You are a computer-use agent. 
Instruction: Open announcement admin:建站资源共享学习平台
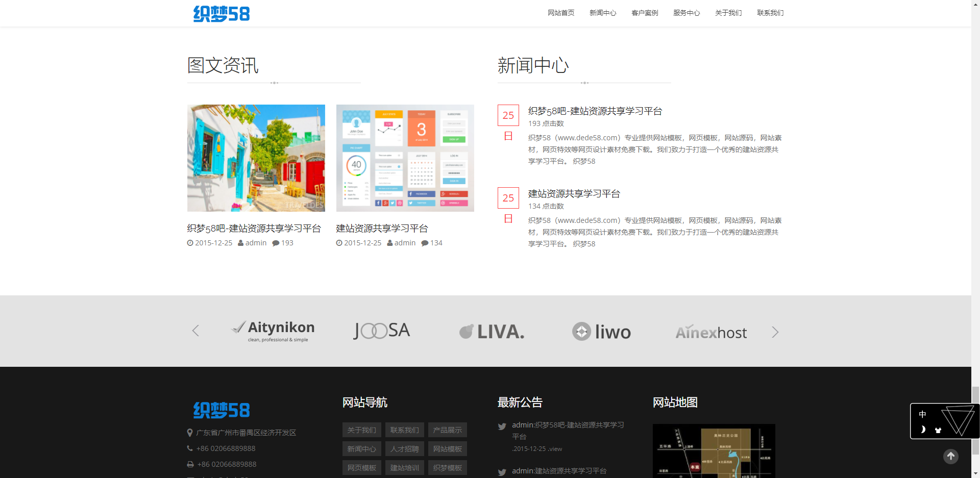[559, 471]
